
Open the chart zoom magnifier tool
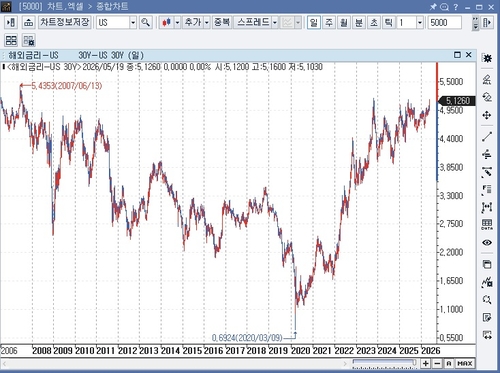tap(487, 300)
